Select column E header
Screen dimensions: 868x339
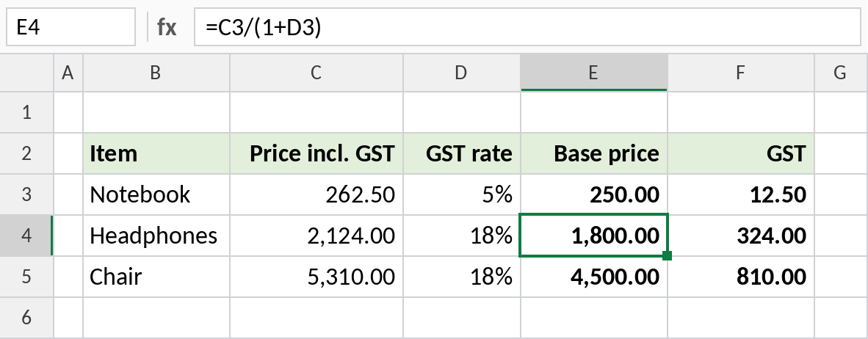594,73
